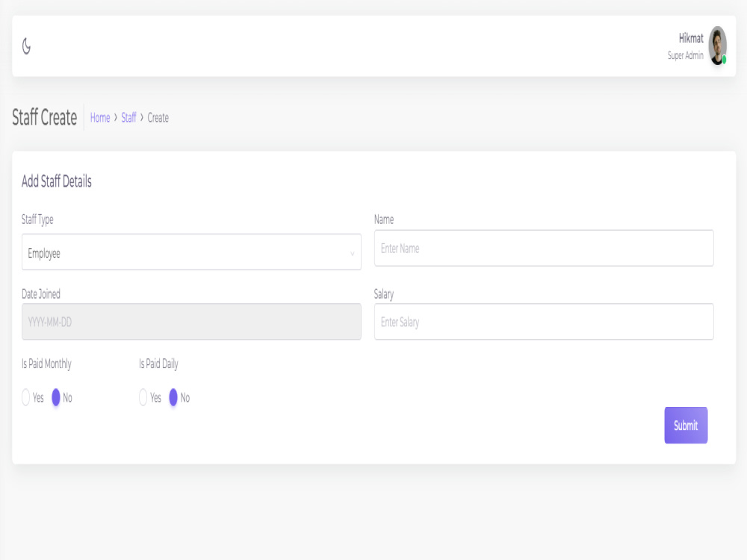The height and width of the screenshot is (560, 747).
Task: Focus the Enter Salary input field
Action: pyautogui.click(x=544, y=321)
